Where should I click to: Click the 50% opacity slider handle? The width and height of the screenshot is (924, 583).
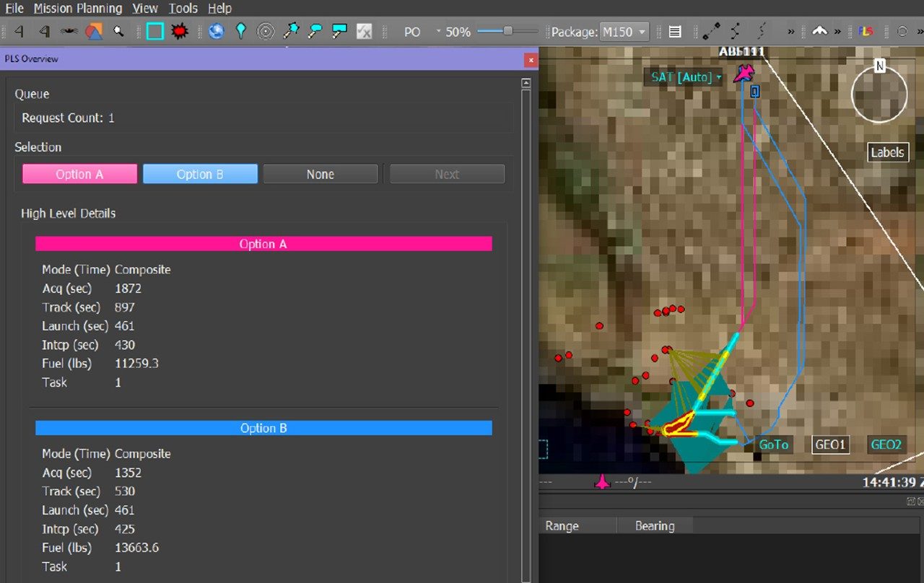[508, 31]
